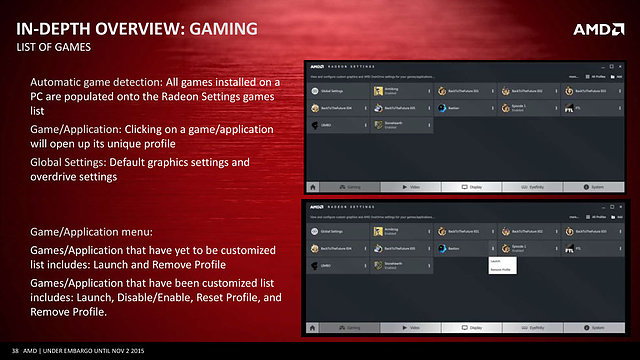This screenshot has height=360, width=640.
Task: Click FTL game icon in upper window
Action: pos(569,108)
